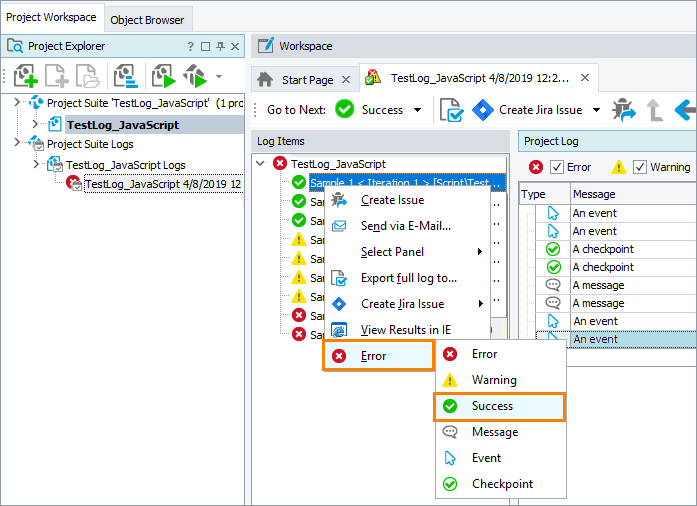Uncheck the Warning filter checkbox
Viewport: 697px width, 506px height.
click(x=640, y=167)
